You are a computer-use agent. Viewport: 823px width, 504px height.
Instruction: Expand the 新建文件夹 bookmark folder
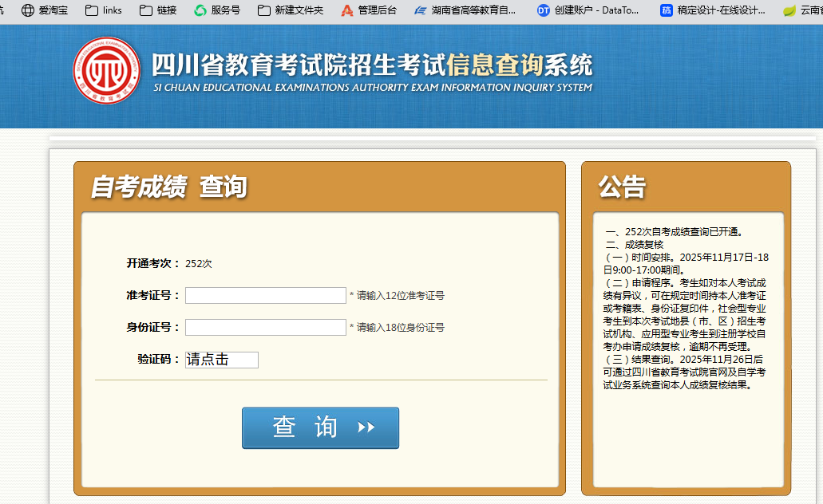click(x=291, y=10)
